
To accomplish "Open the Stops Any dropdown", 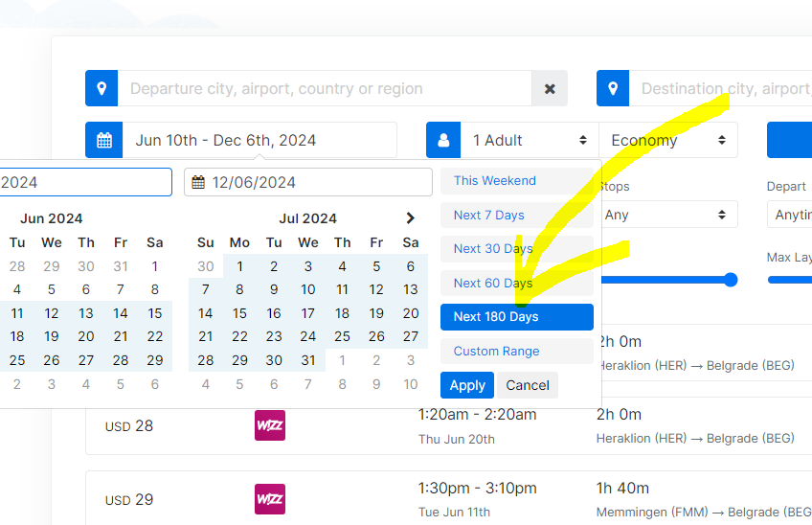I will pyautogui.click(x=668, y=215).
